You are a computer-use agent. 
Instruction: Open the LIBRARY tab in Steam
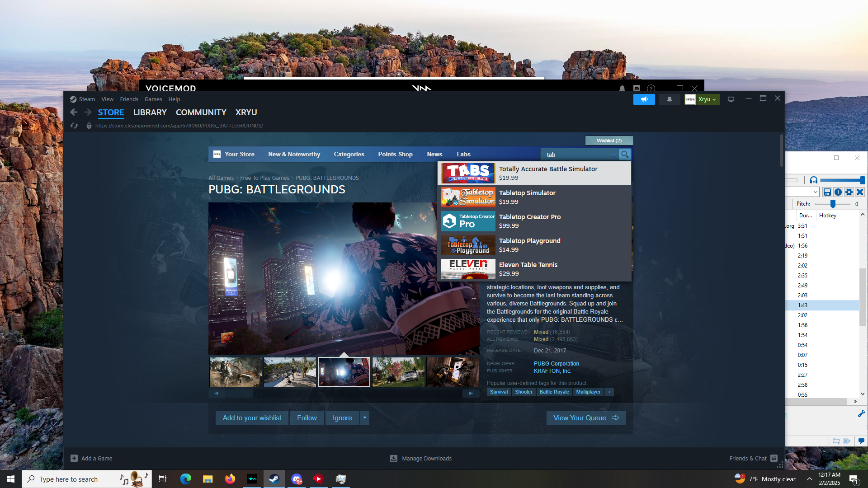(150, 113)
